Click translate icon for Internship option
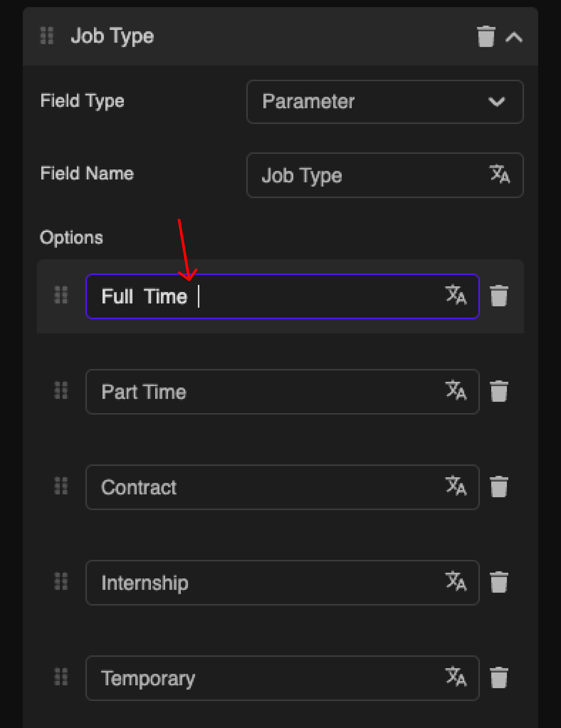This screenshot has width=561, height=728. click(456, 581)
